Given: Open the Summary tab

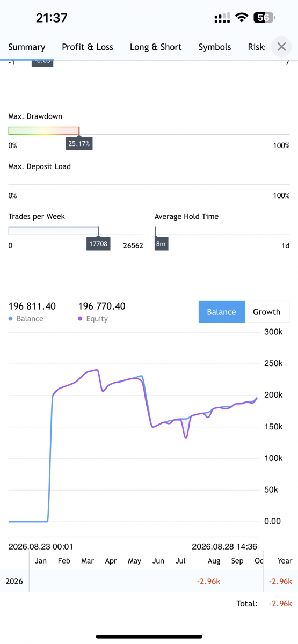Looking at the screenshot, I should (27, 47).
